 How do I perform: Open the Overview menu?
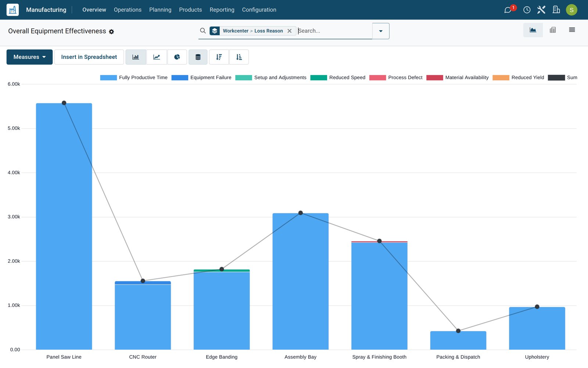pyautogui.click(x=94, y=10)
